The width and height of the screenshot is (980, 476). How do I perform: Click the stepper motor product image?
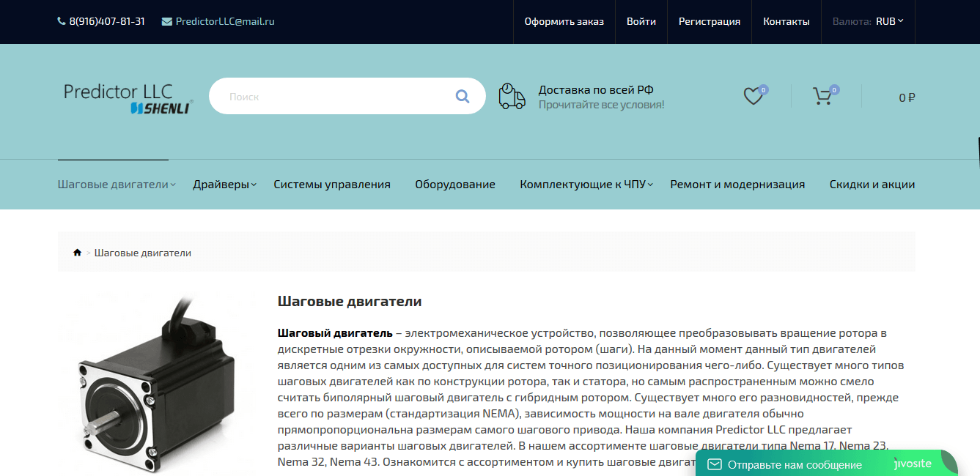(155, 384)
